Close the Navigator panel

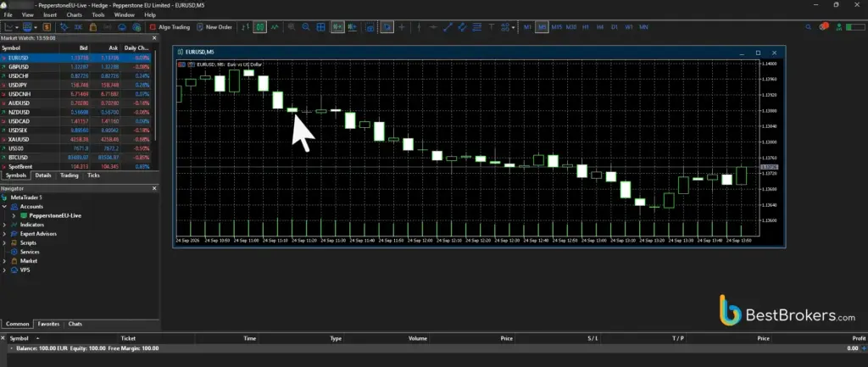154,189
